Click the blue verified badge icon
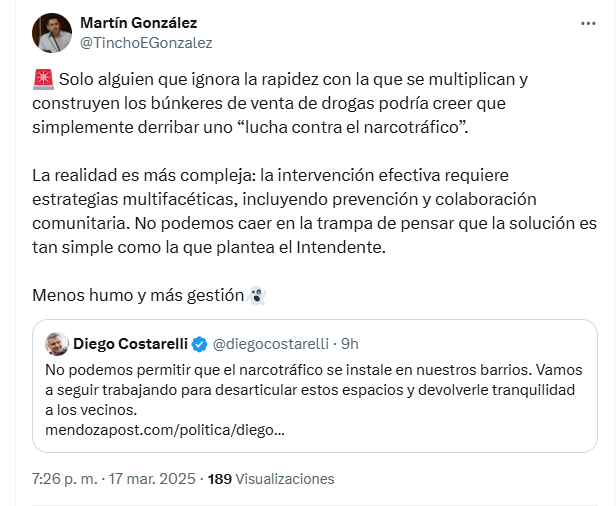 (x=200, y=344)
